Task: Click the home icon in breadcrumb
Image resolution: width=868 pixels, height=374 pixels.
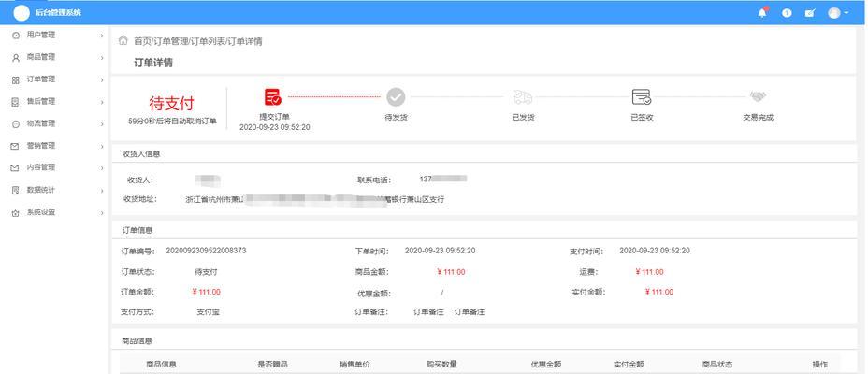Action: click(123, 41)
